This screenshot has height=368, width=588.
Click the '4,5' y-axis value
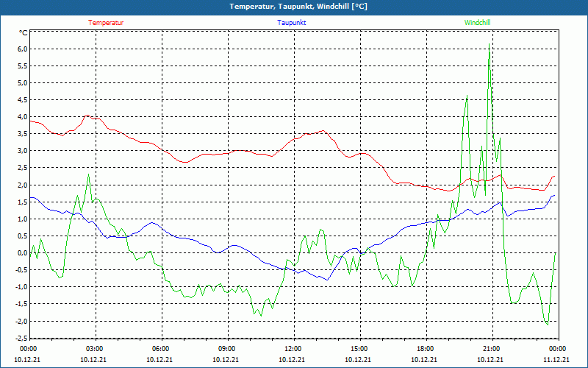(x=22, y=100)
